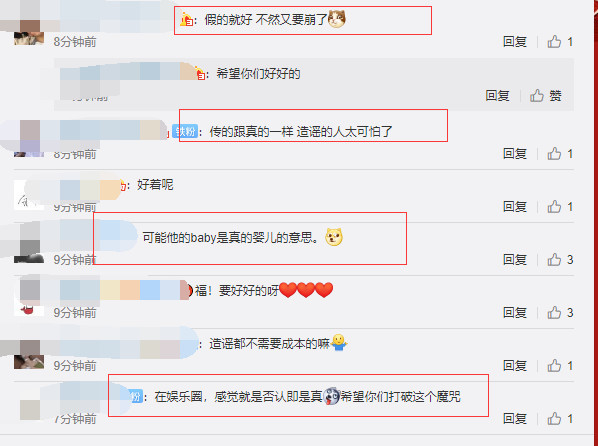
Task: Open avatar of '造谣都不需要成本的嘛' commenter
Action: 29,355
